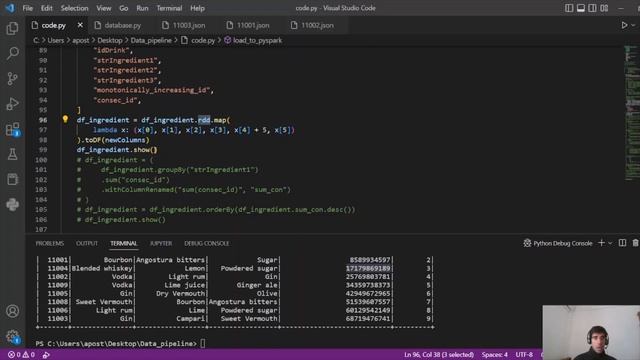Viewport: 640px width, 360px height.
Task: Click the lightbulb code action on line 96
Action: [65, 119]
